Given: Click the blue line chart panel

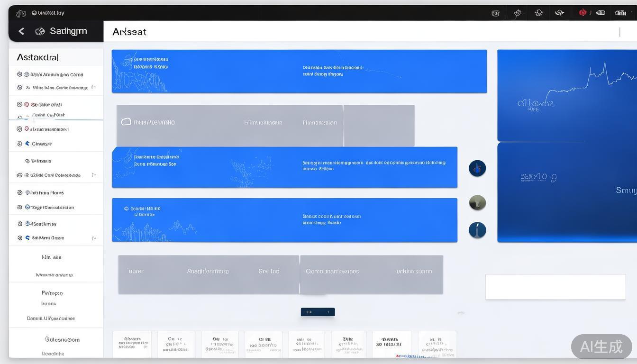Looking at the screenshot, I should 567,95.
